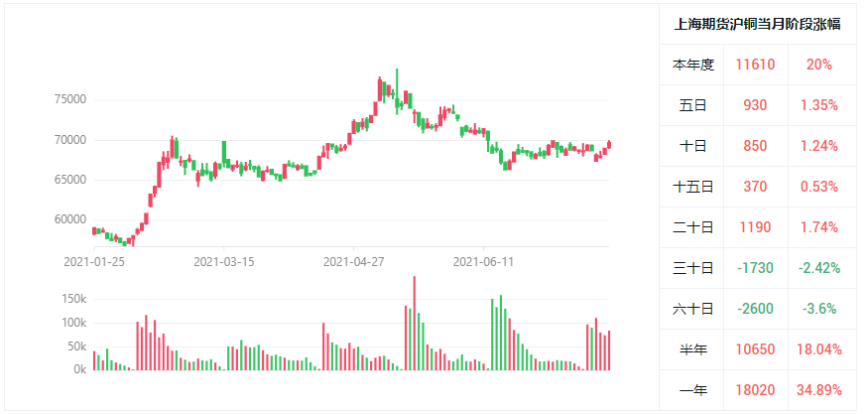The height and width of the screenshot is (414, 868).
Task: Click the 2021-01-25 date axis label
Action: tap(92, 262)
